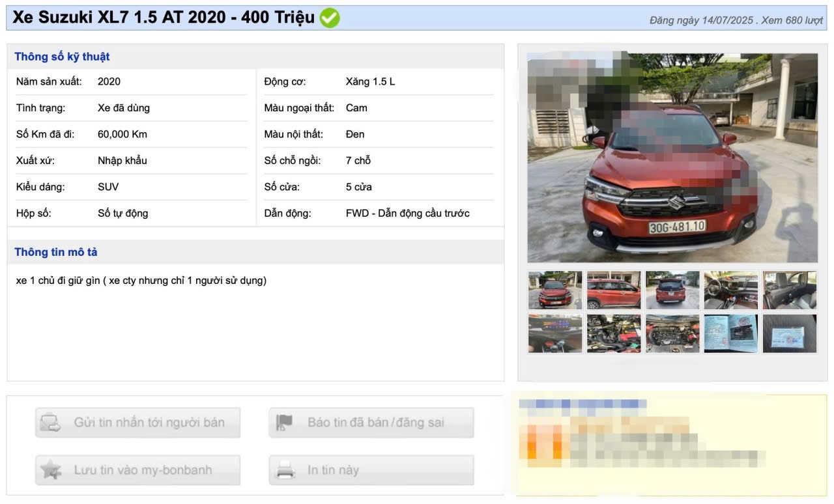This screenshot has height=504, width=834.
Task: Click the Xe Suzuki XL7 listing title
Action: pyautogui.click(x=164, y=18)
